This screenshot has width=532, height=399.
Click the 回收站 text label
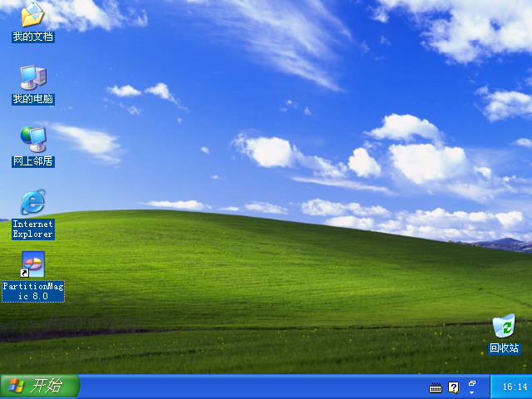[504, 348]
